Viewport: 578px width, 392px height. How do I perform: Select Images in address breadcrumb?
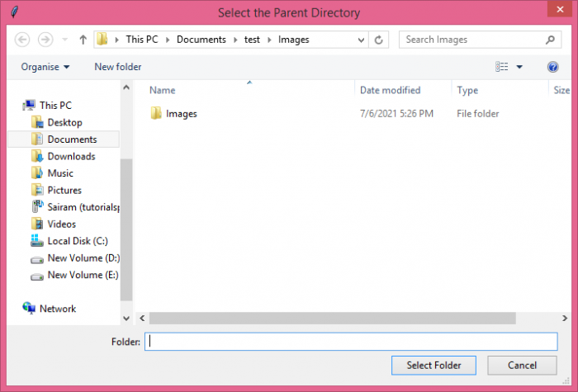tap(294, 40)
